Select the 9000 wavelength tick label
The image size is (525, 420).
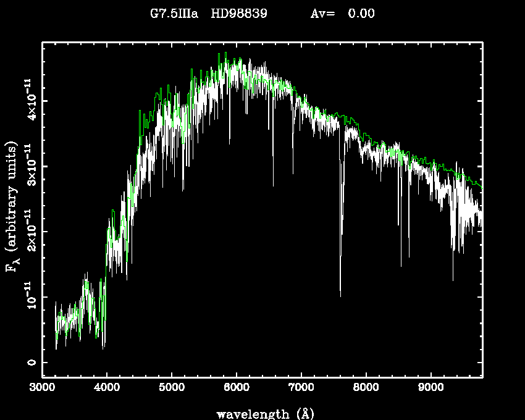[431, 388]
